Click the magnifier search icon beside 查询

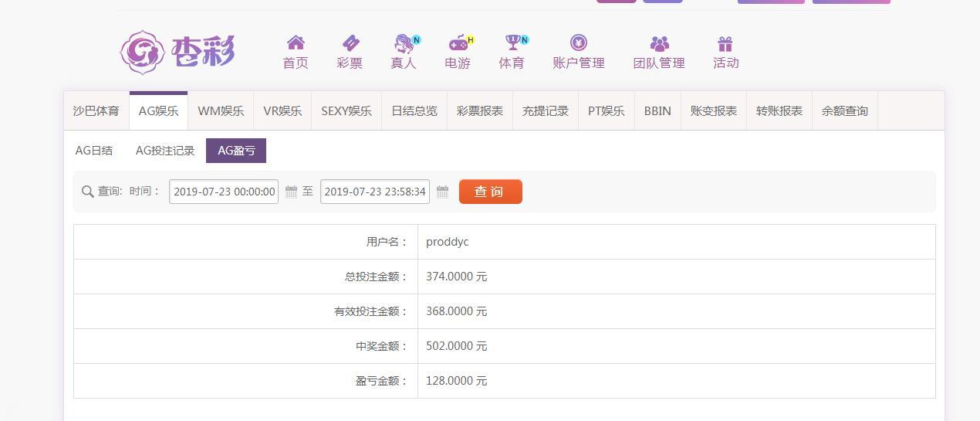[87, 192]
